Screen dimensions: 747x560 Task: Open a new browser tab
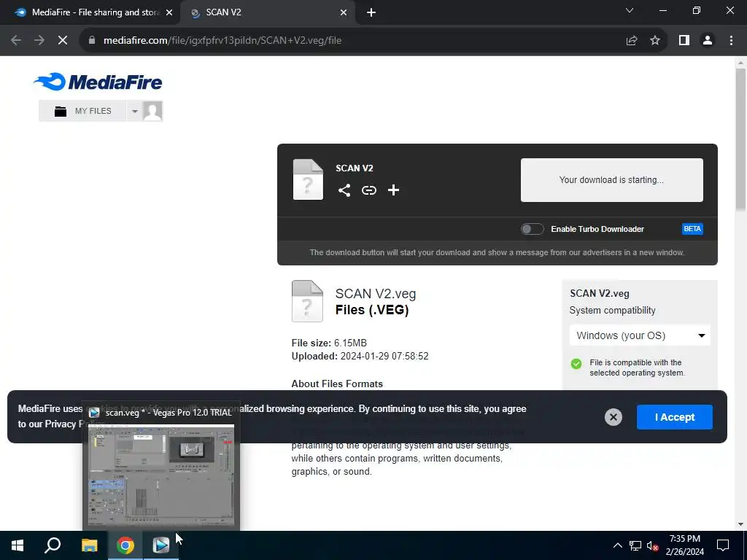pyautogui.click(x=371, y=13)
